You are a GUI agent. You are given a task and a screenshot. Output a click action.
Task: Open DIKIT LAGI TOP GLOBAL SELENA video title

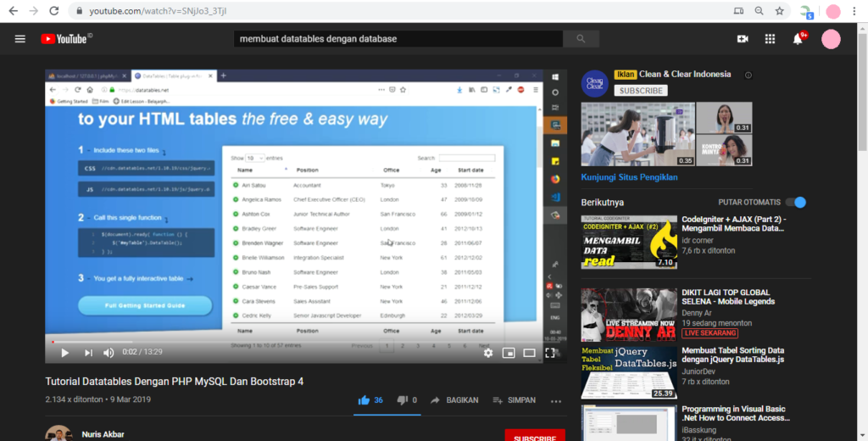(x=728, y=297)
